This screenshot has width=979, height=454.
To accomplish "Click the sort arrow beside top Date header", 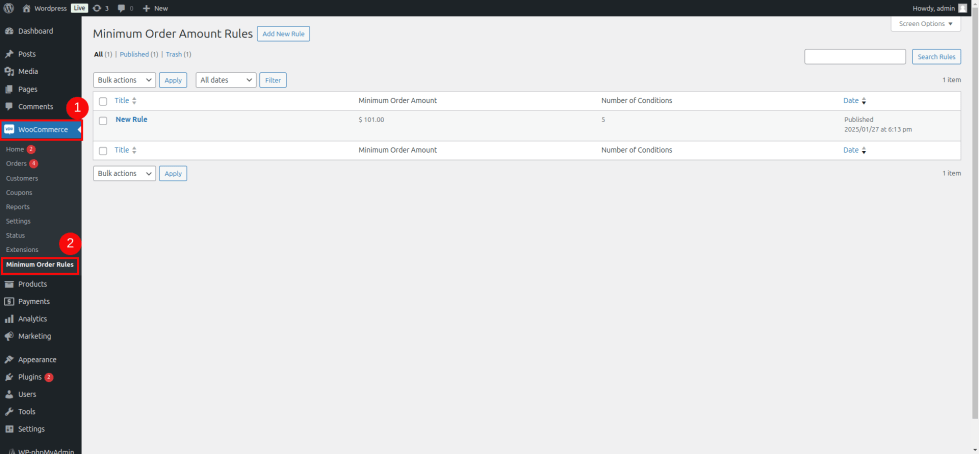I will click(864, 101).
